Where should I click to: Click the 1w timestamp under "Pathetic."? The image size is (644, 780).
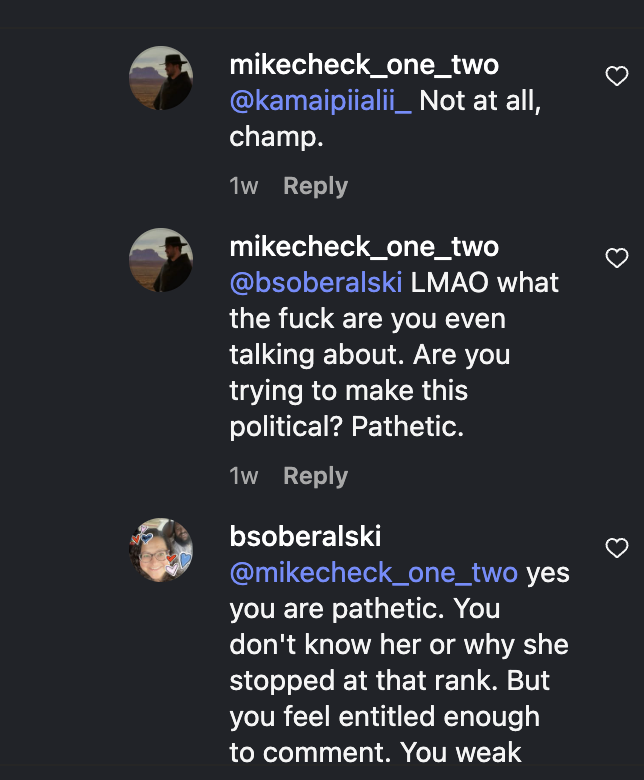[244, 477]
